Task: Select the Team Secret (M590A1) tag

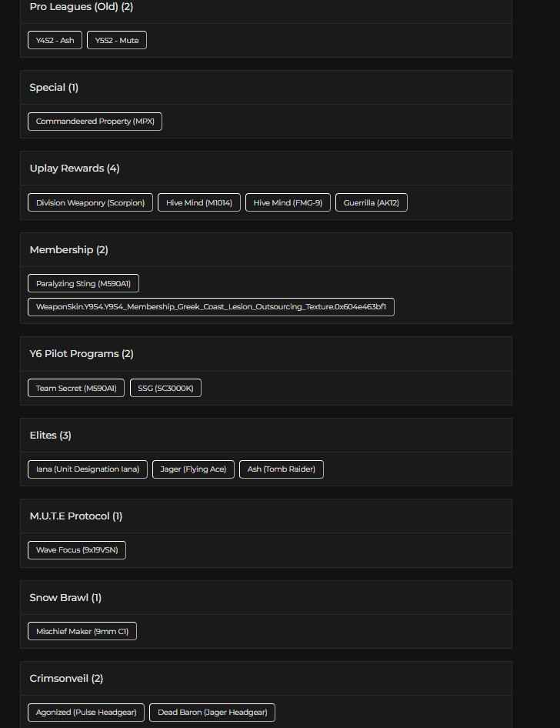Action: click(76, 388)
